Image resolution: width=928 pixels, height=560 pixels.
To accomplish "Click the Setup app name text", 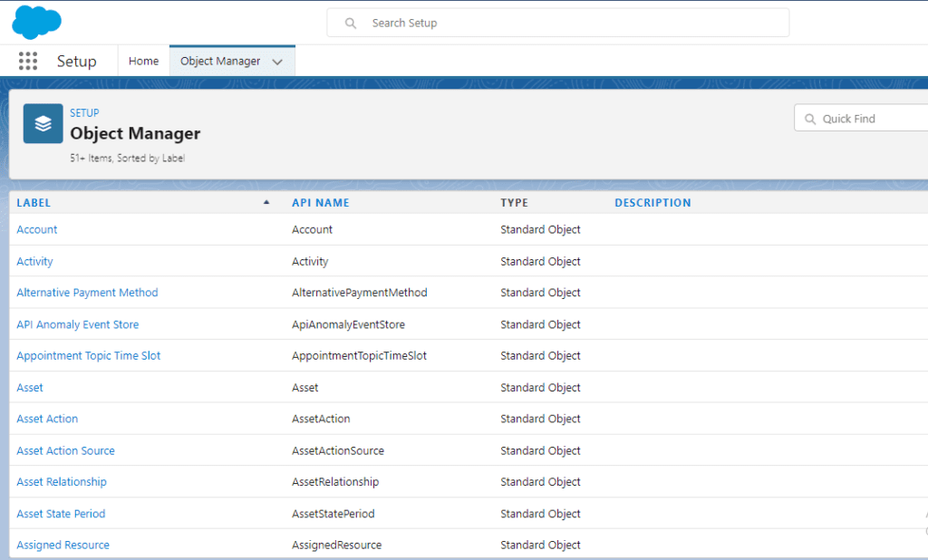I will [76, 61].
